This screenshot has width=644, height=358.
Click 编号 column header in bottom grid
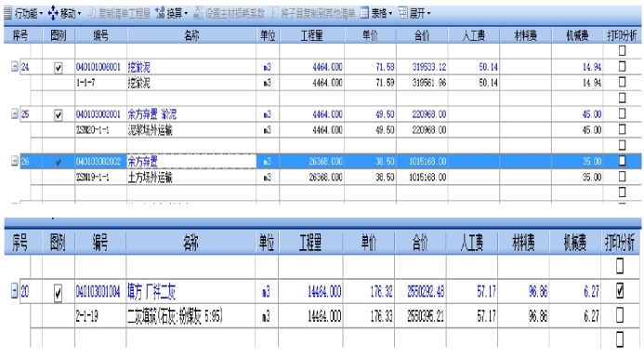100,243
